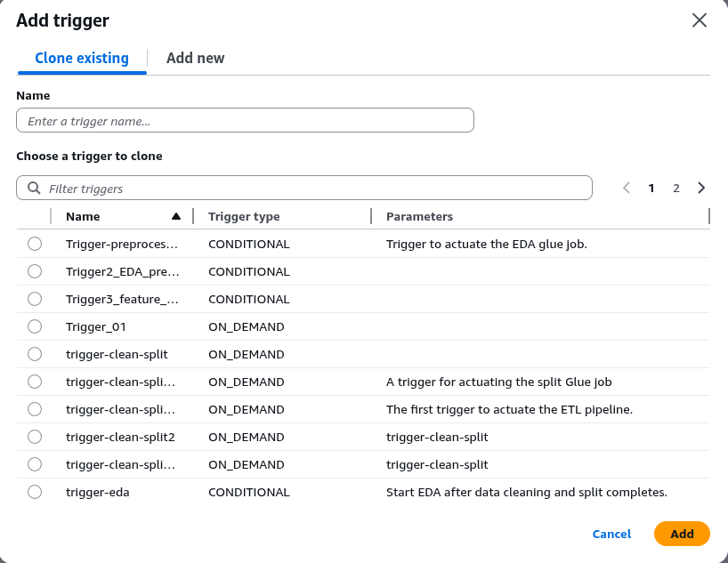The image size is (728, 563).
Task: Toggle Name column sort arrow
Action: (x=176, y=216)
